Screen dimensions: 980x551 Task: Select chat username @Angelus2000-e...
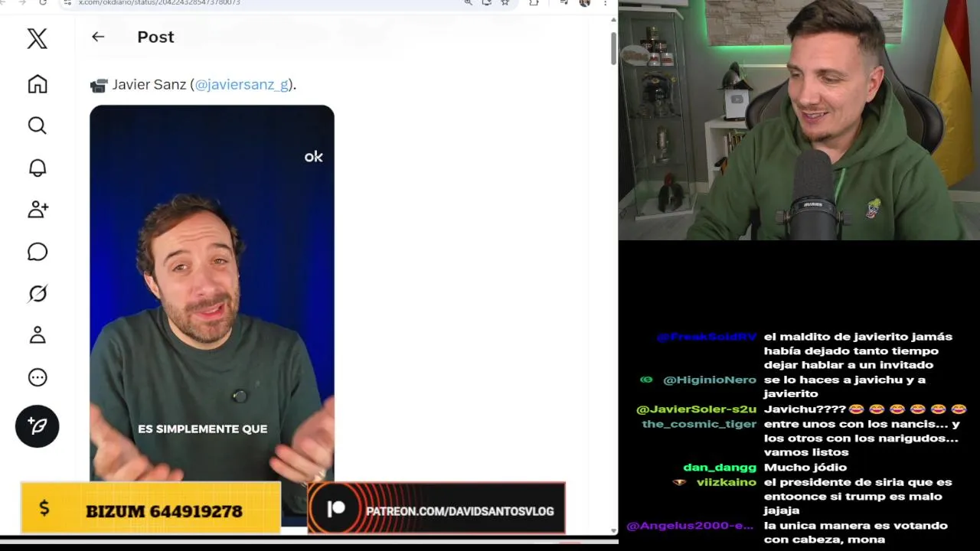691,526
